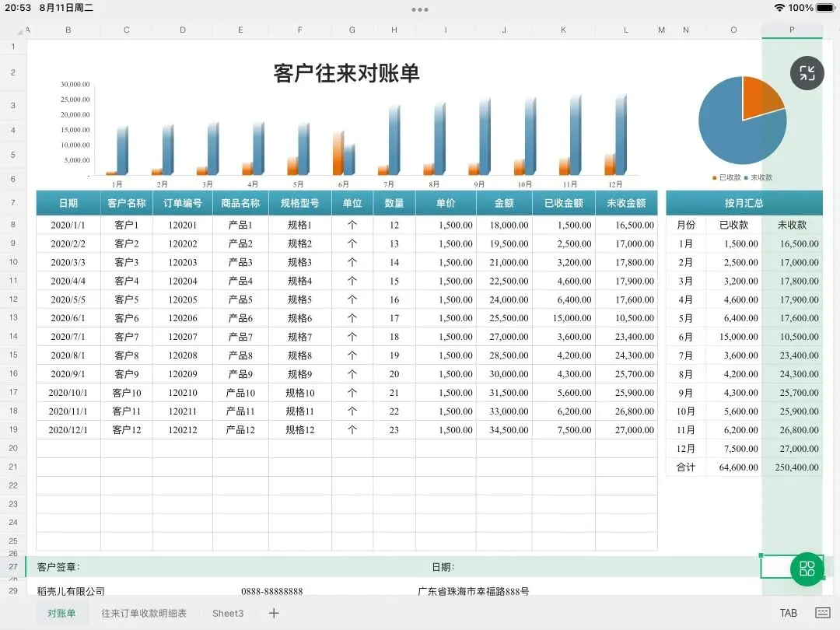Select the cell 产品12
The width and height of the screenshot is (840, 630).
coord(240,429)
